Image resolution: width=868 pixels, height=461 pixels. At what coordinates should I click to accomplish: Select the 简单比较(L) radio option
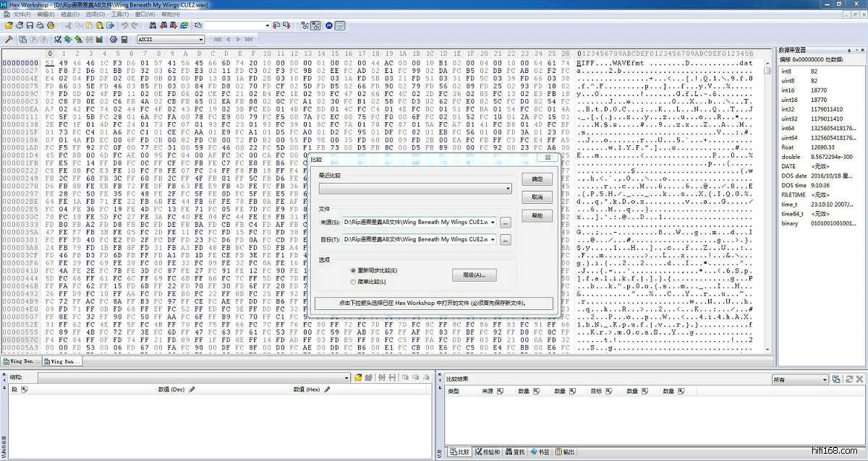tap(353, 282)
